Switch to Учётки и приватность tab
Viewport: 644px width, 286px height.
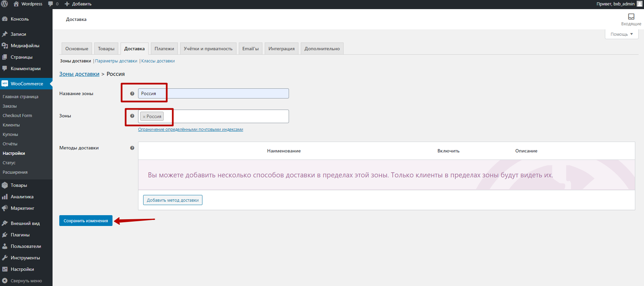208,49
